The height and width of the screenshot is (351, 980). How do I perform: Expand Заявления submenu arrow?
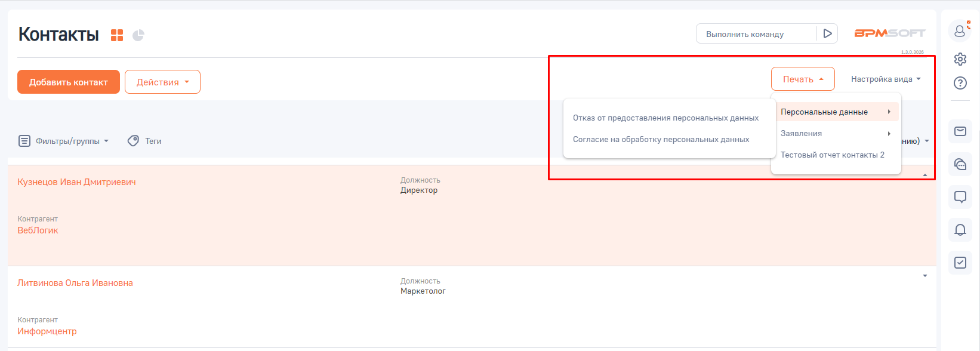(x=889, y=134)
